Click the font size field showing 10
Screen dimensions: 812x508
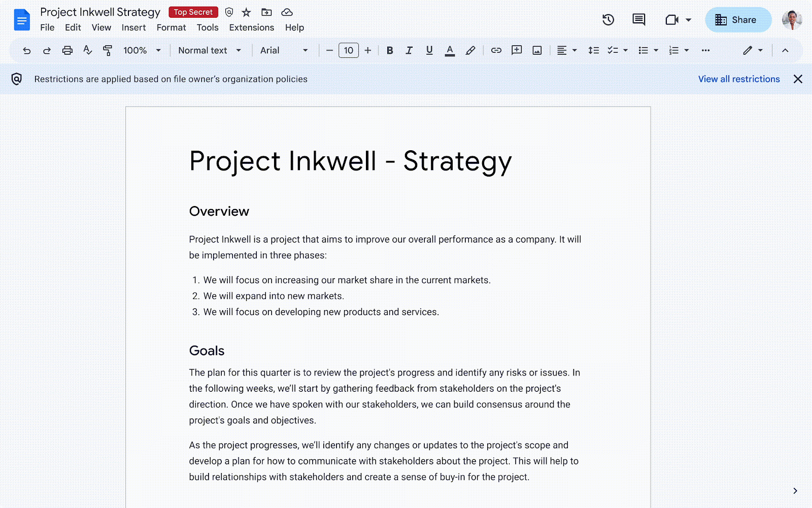tap(349, 50)
